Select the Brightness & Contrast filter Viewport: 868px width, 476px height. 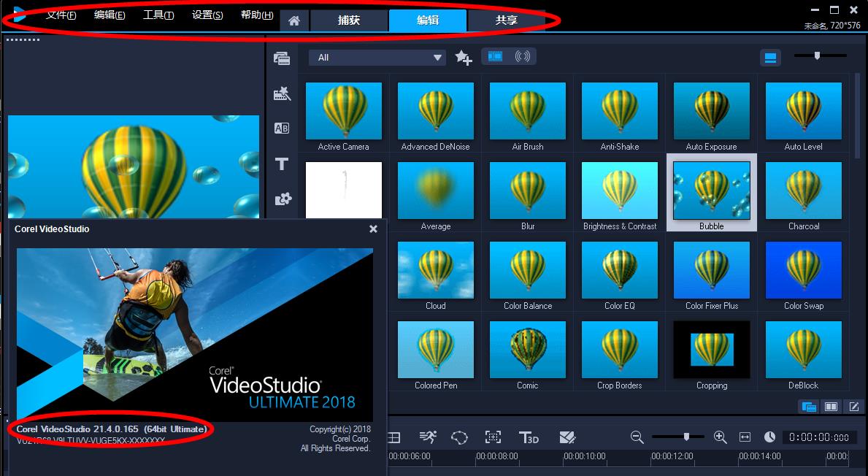click(620, 191)
